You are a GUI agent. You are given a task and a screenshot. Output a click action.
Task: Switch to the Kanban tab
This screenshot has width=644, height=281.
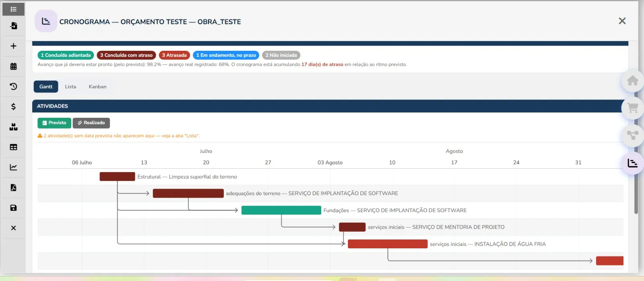point(97,87)
